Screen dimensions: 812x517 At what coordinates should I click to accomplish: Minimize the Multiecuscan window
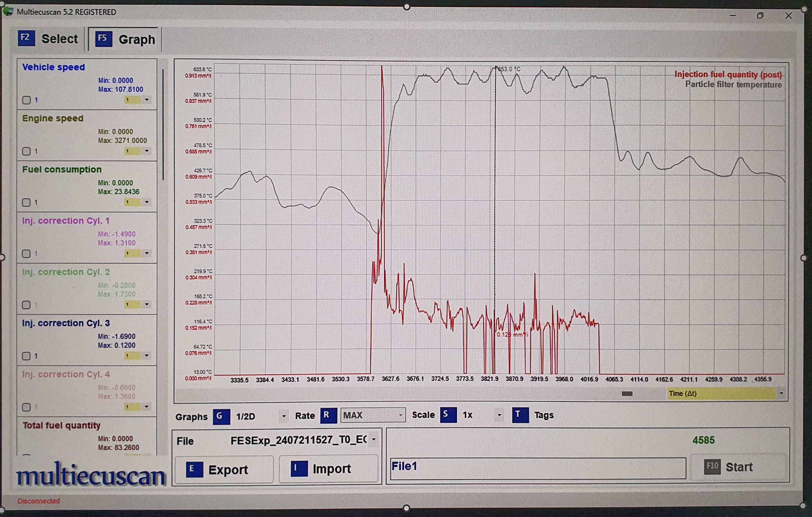tap(733, 15)
